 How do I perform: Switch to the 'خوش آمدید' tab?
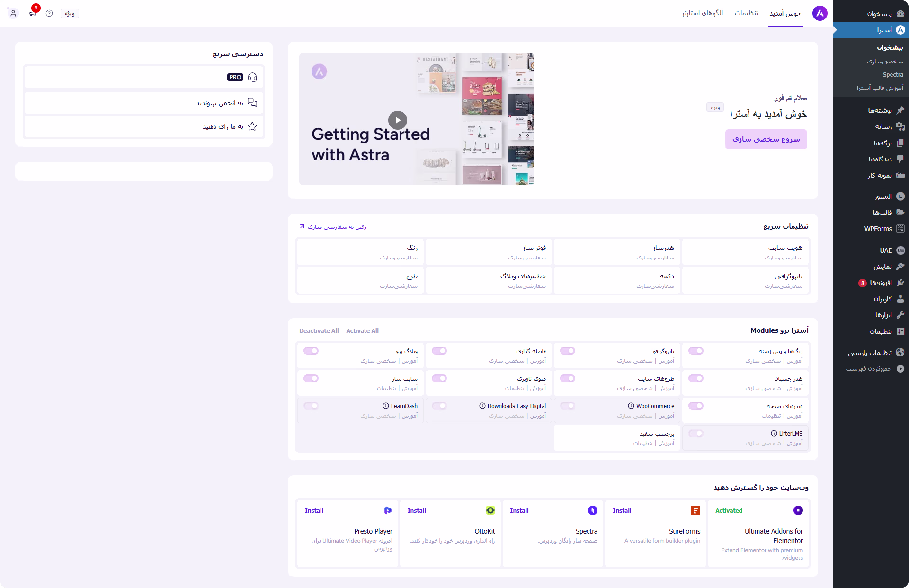tap(785, 13)
